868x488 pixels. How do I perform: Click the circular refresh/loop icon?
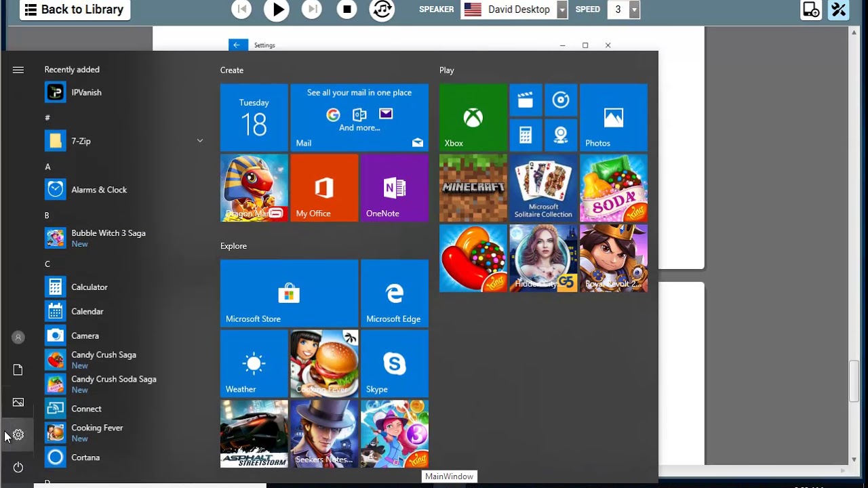coord(382,9)
